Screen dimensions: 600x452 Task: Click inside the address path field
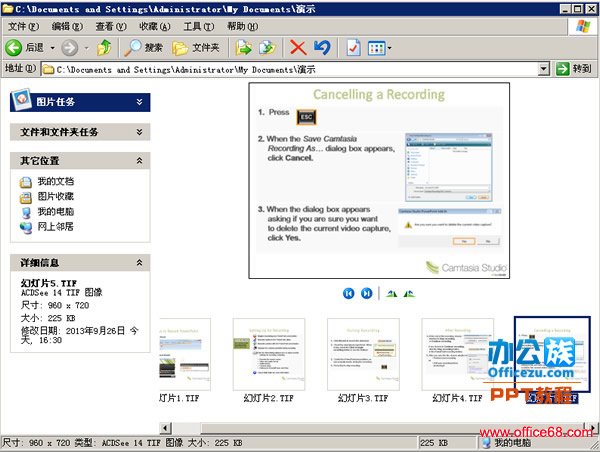[x=291, y=69]
